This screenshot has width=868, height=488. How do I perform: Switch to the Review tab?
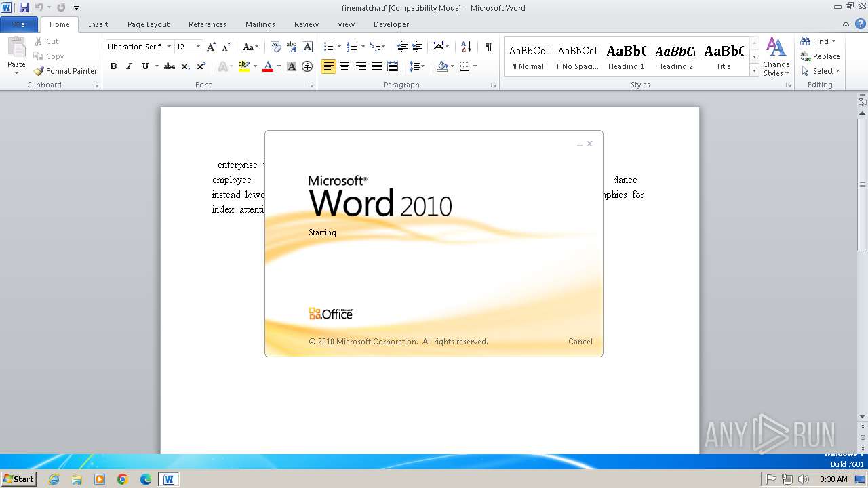click(307, 24)
